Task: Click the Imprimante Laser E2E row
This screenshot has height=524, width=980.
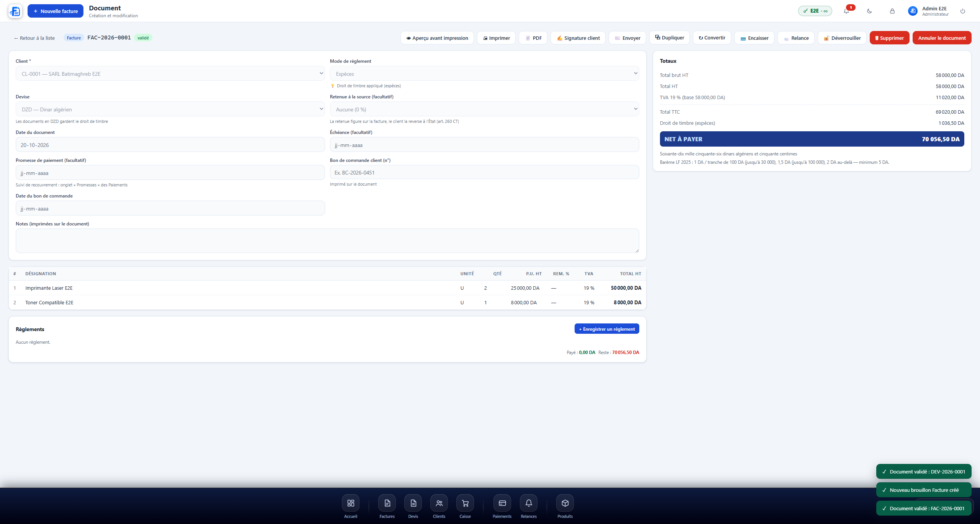Action: point(327,288)
